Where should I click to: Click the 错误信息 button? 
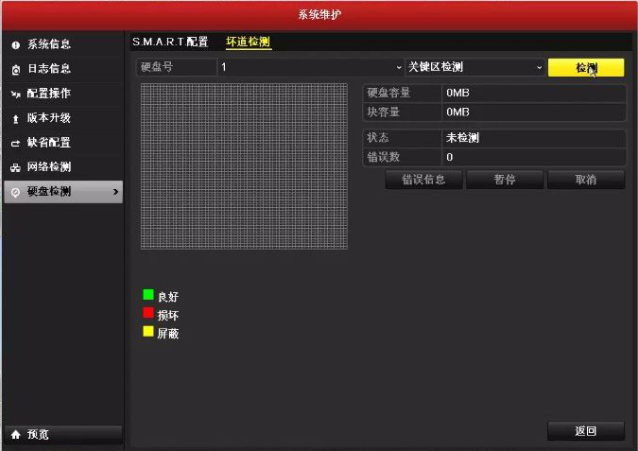click(x=423, y=180)
